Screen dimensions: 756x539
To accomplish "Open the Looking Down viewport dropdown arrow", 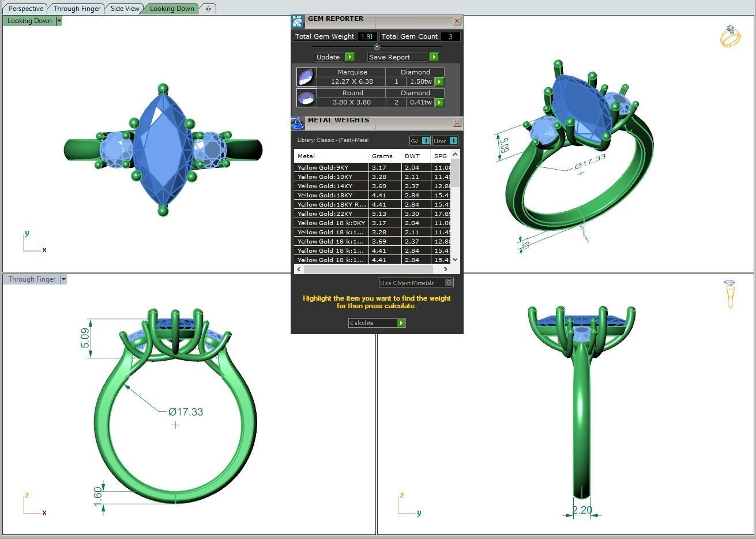I will tap(58, 21).
